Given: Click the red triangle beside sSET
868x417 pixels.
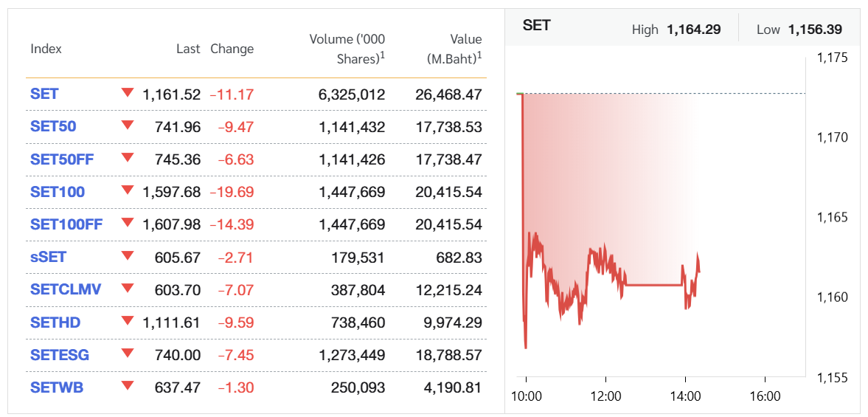Looking at the screenshot, I should pyautogui.click(x=128, y=255).
